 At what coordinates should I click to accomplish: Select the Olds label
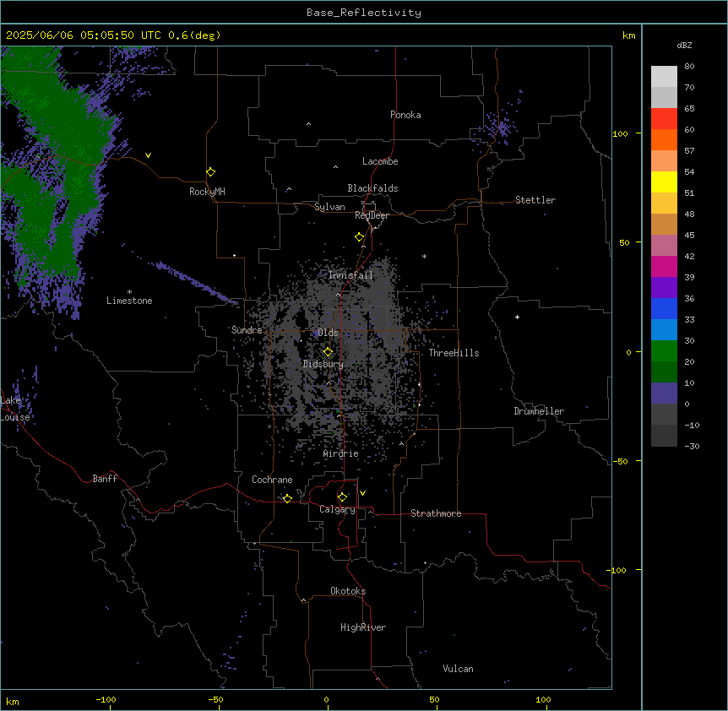click(x=328, y=333)
